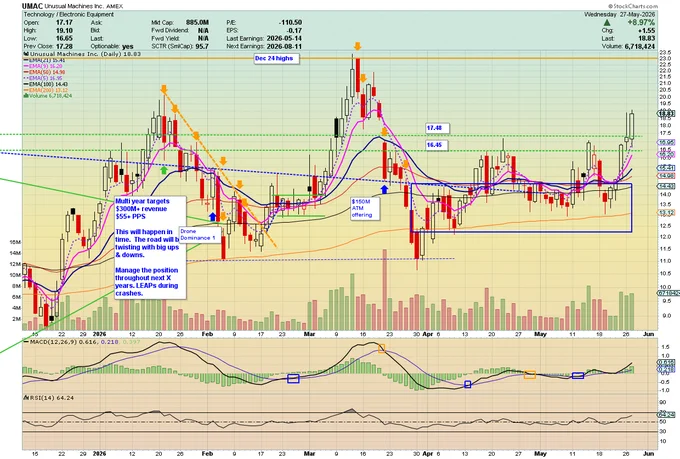Click the header Volume value 6,718,424
This screenshot has width=680, height=459.
(640, 46)
